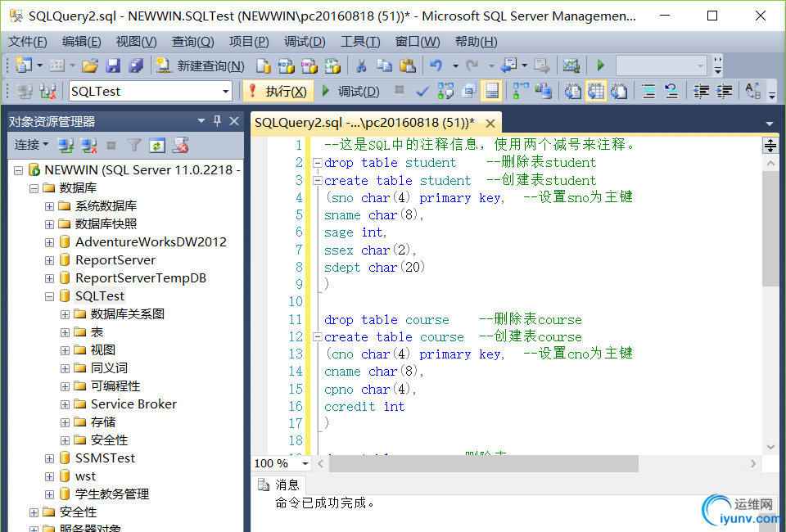Click the editor vertical scrollbar thumb
This screenshot has height=532, width=786.
coord(770,229)
